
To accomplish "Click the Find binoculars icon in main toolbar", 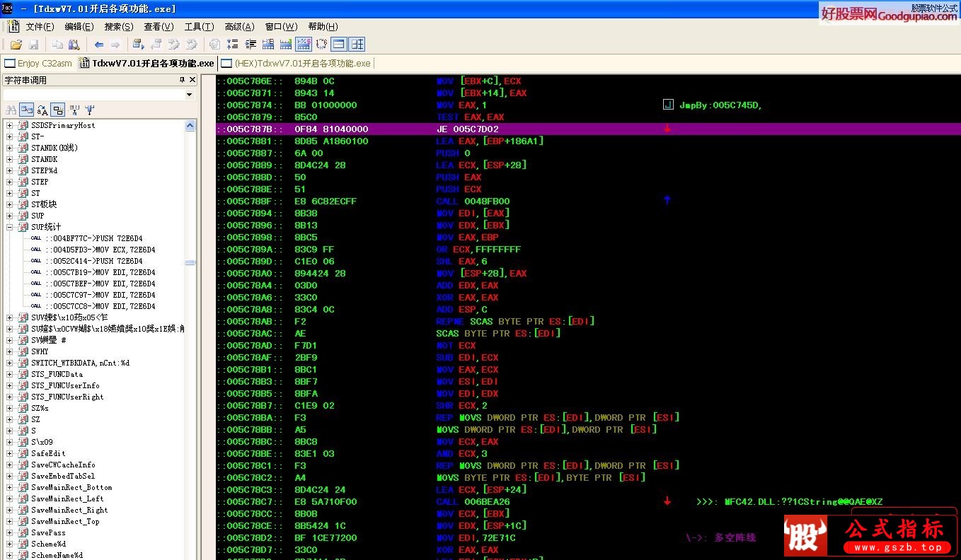I will point(74,45).
